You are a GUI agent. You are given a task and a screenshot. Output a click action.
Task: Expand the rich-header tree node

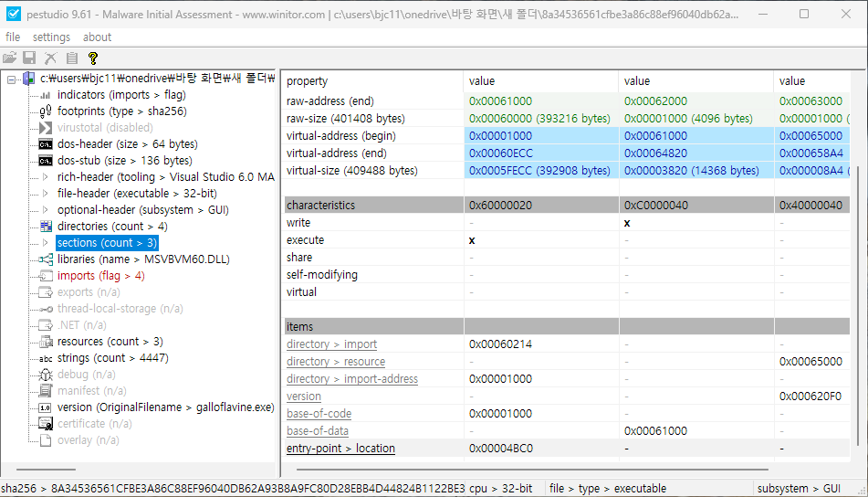[46, 177]
